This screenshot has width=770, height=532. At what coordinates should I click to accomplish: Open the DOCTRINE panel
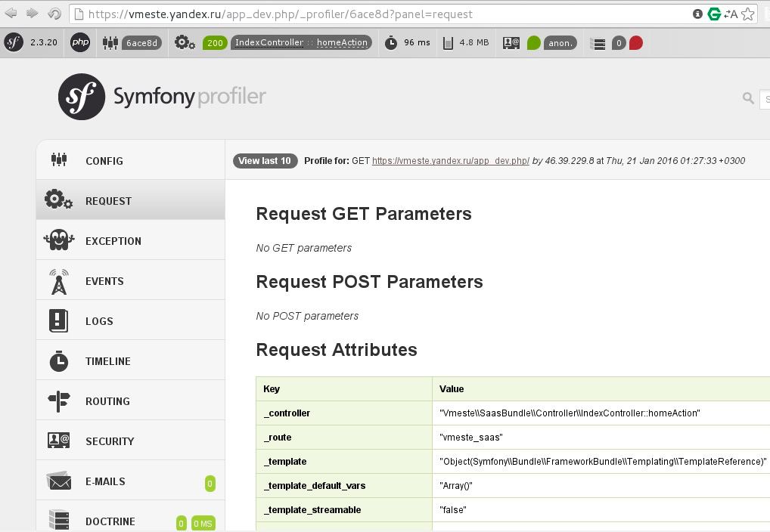click(131, 516)
